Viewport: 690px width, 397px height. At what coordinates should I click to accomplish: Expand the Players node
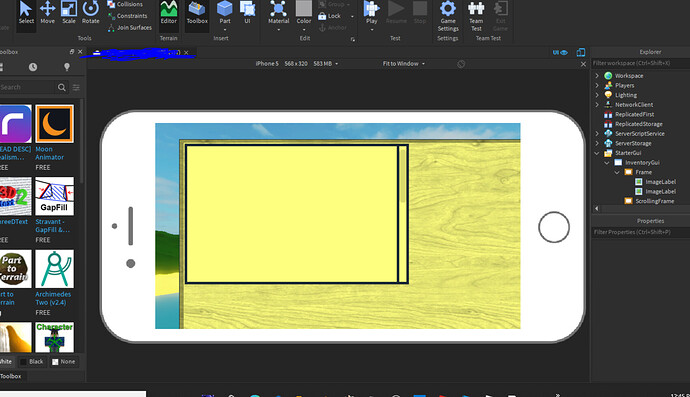pos(597,85)
